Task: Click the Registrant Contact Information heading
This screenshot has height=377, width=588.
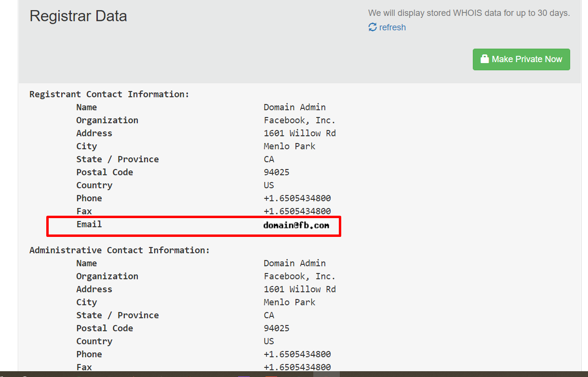Action: (109, 94)
